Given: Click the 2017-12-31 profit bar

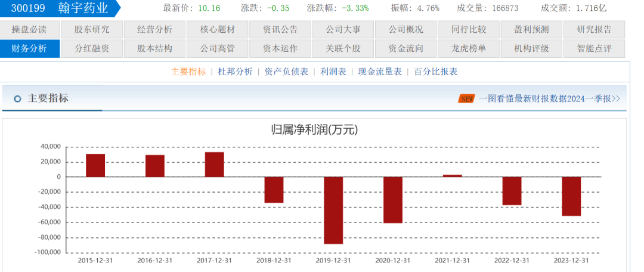Looking at the screenshot, I should pyautogui.click(x=214, y=165).
